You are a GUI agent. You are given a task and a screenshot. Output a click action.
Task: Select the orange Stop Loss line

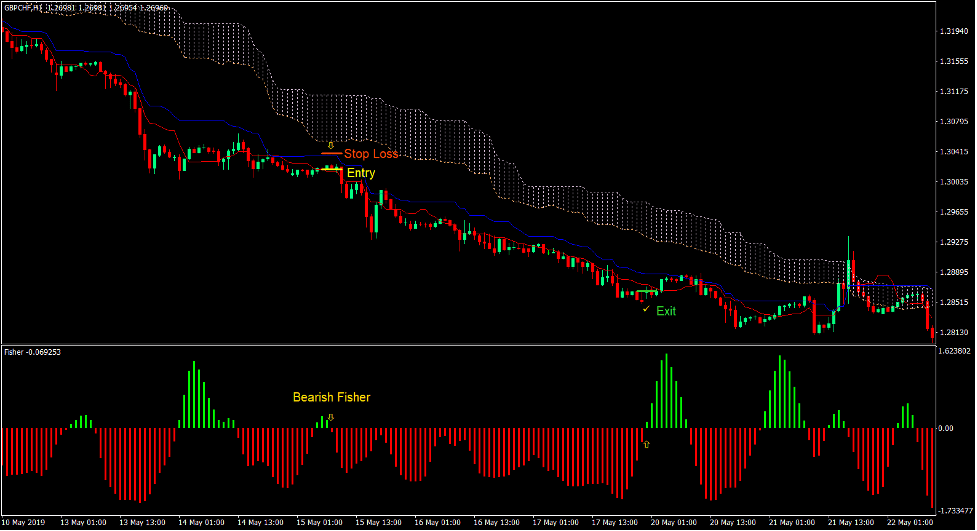(331, 153)
